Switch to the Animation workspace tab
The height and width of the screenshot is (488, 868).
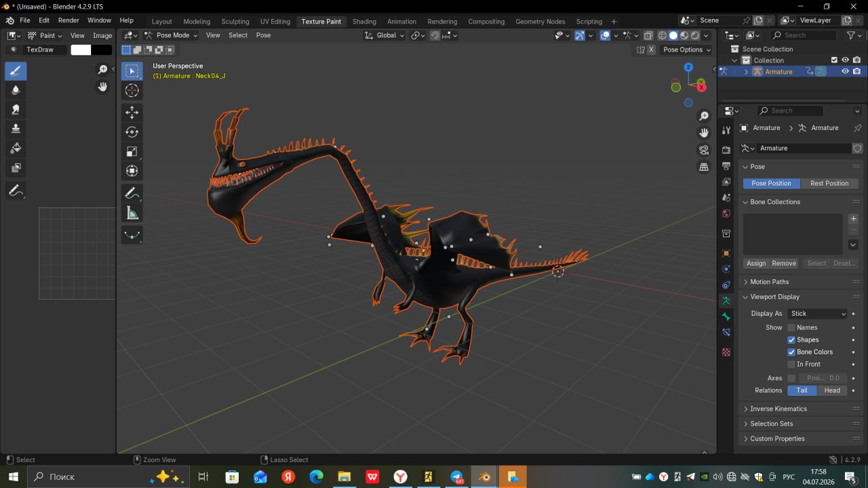(x=401, y=21)
